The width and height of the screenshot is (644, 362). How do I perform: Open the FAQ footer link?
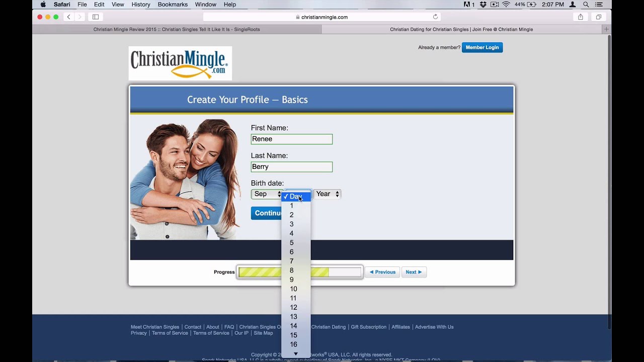(x=229, y=327)
